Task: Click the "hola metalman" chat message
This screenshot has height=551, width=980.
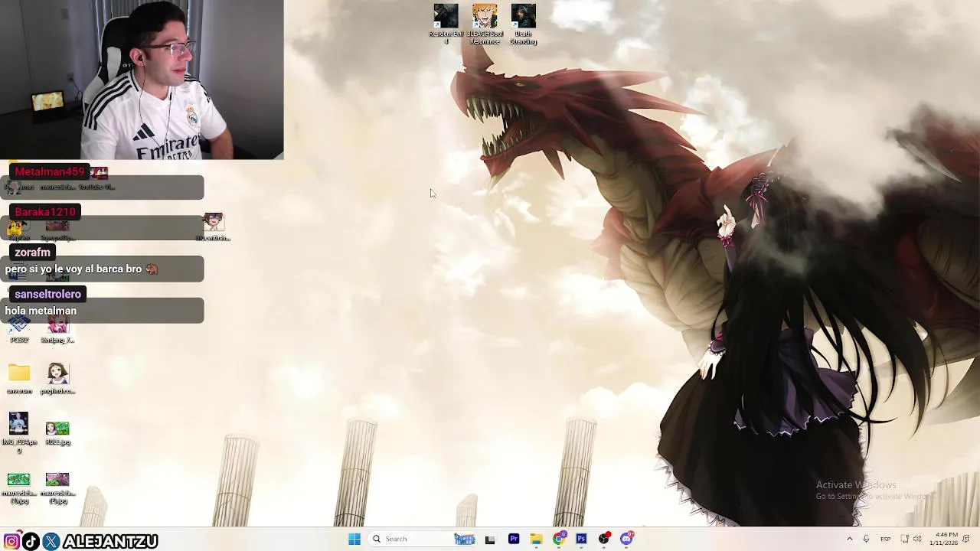Action: click(41, 311)
